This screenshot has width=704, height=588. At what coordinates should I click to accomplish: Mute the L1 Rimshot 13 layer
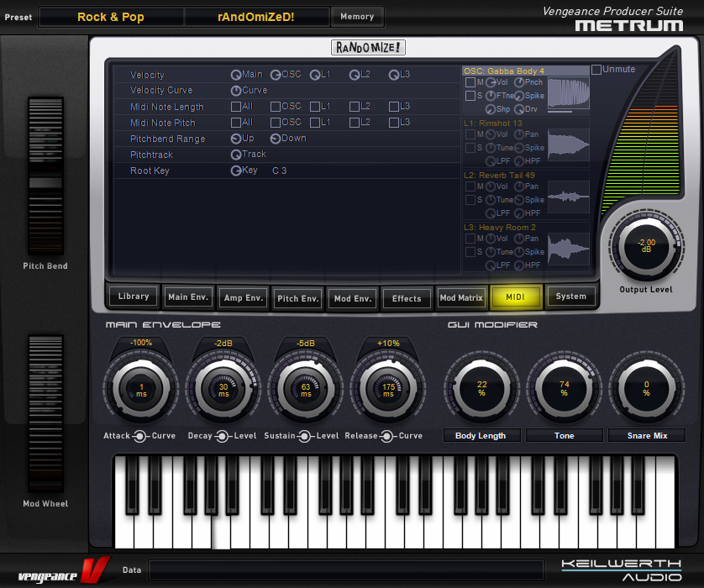coord(470,134)
